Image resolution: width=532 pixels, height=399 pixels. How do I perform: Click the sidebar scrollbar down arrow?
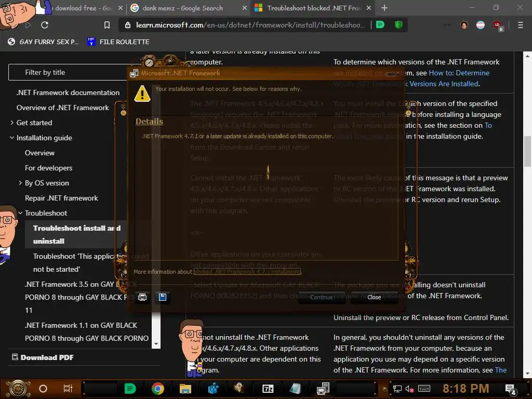(x=156, y=344)
